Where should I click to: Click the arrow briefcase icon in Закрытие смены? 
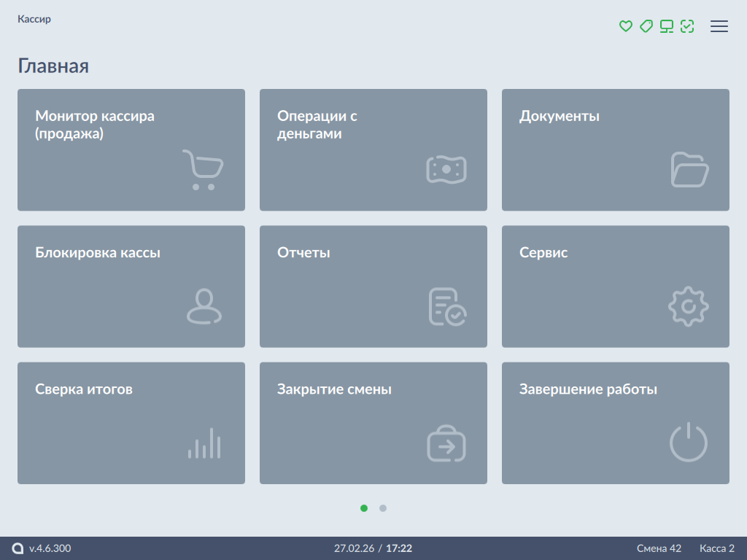pos(446,443)
